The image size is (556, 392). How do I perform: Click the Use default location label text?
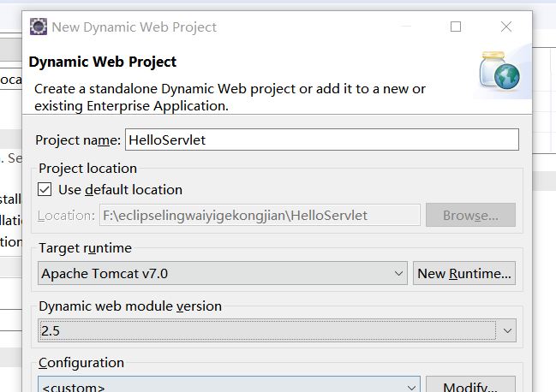click(x=120, y=190)
